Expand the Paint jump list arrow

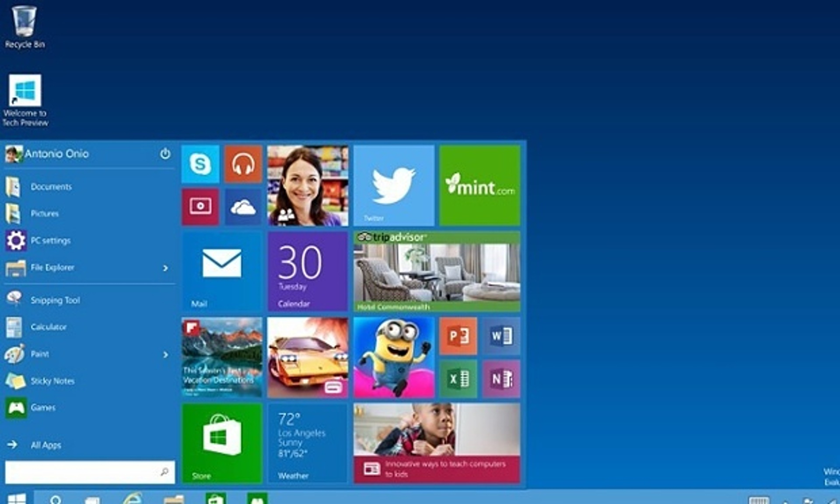tap(165, 354)
